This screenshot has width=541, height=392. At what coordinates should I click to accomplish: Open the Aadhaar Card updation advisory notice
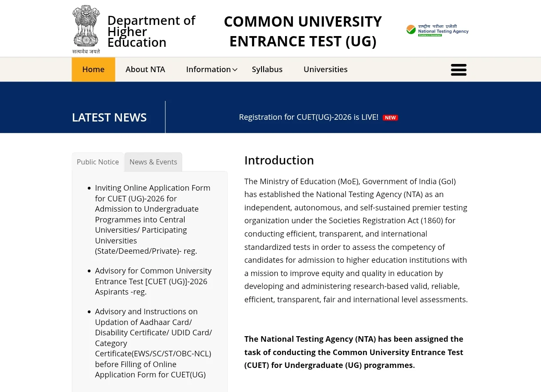[x=153, y=343]
